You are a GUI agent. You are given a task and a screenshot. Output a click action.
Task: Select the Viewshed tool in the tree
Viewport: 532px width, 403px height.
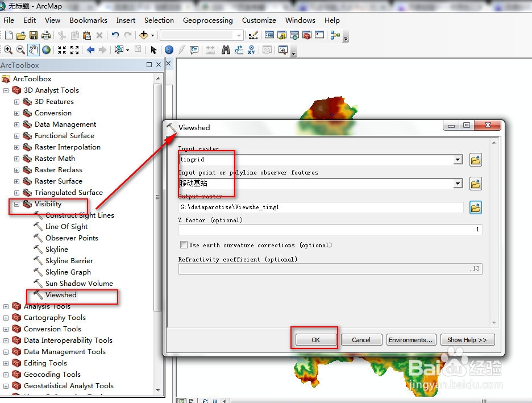click(x=61, y=295)
